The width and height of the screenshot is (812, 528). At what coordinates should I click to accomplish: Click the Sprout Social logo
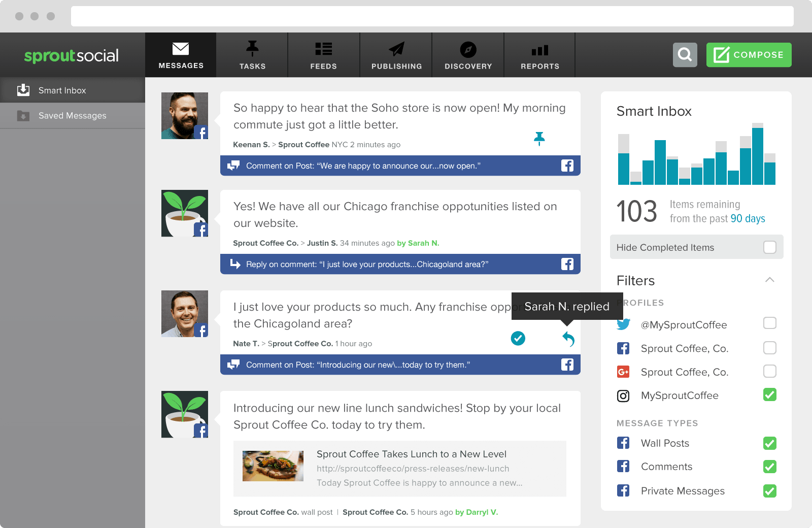point(72,56)
